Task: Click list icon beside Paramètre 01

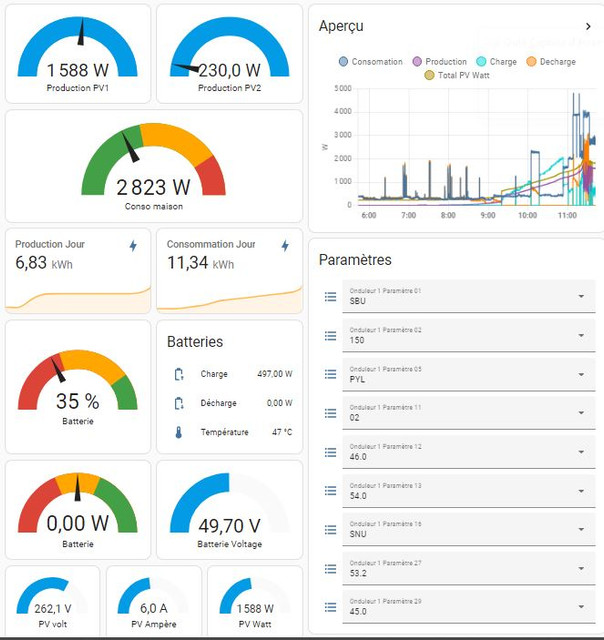Action: [331, 297]
